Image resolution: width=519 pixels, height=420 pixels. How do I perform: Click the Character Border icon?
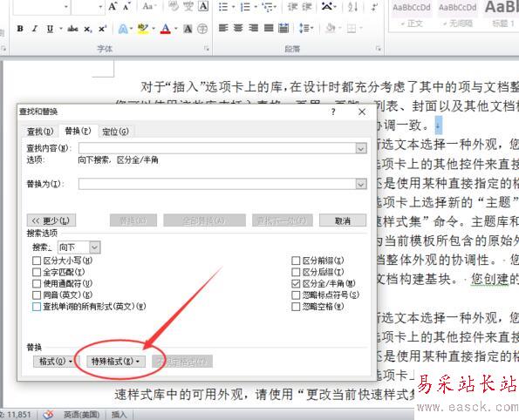[203, 6]
